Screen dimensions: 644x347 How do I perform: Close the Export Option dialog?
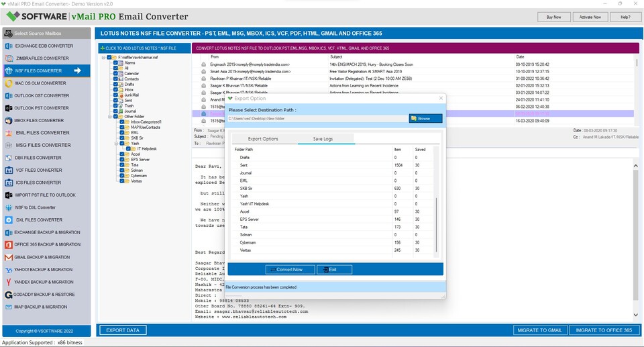(x=441, y=98)
